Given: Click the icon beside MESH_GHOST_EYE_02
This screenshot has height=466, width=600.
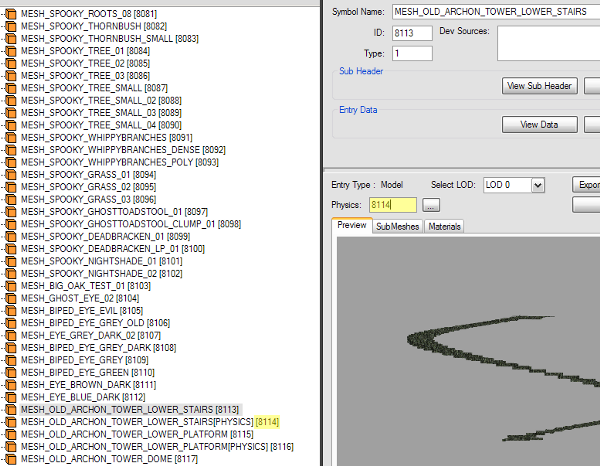Looking at the screenshot, I should (x=11, y=298).
